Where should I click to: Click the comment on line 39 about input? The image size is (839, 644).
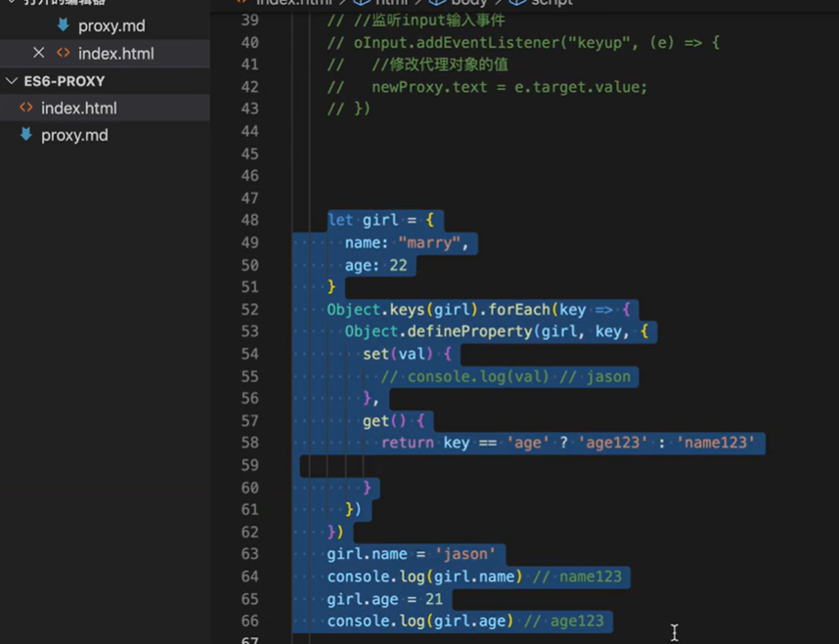coord(416,21)
